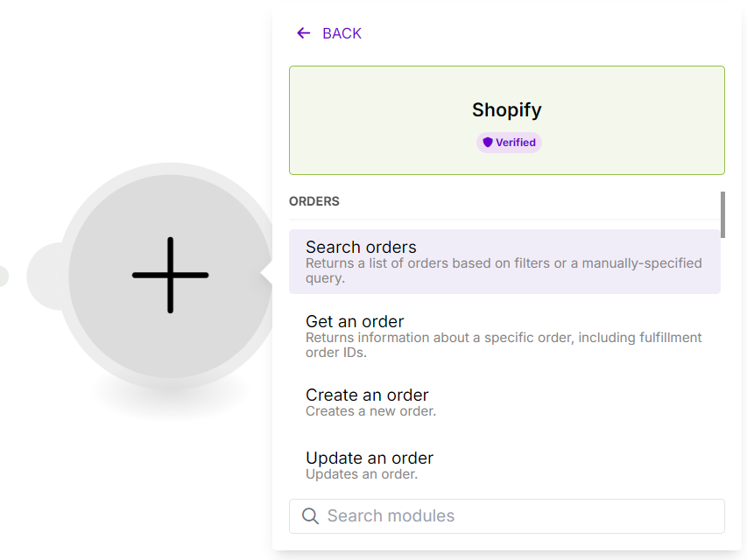Click the magnifying glass search icon
This screenshot has height=560, width=747.
(x=310, y=516)
